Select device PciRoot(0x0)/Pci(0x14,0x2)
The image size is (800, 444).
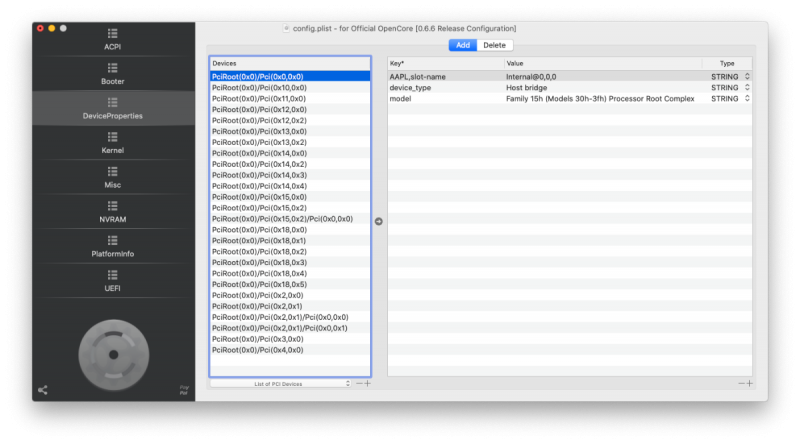point(290,164)
